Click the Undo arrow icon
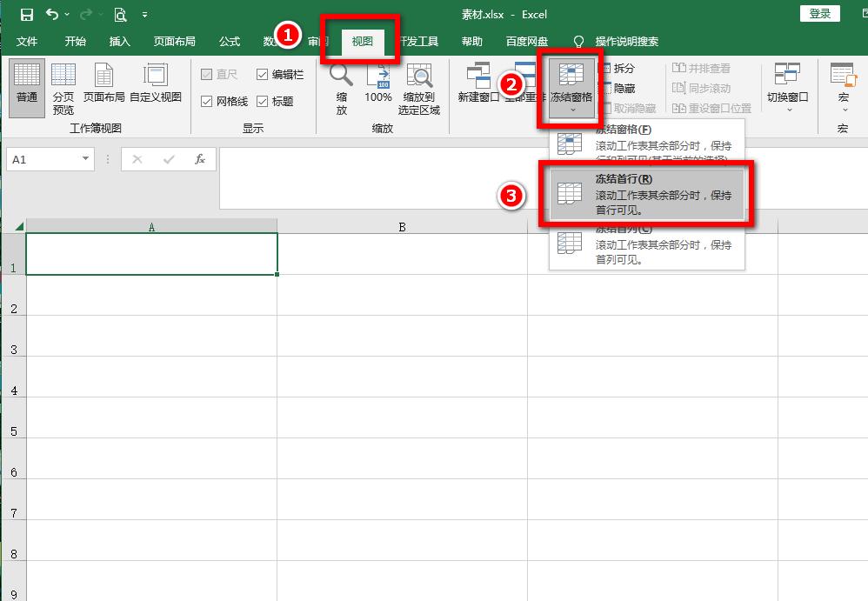This screenshot has height=601, width=868. coord(50,14)
